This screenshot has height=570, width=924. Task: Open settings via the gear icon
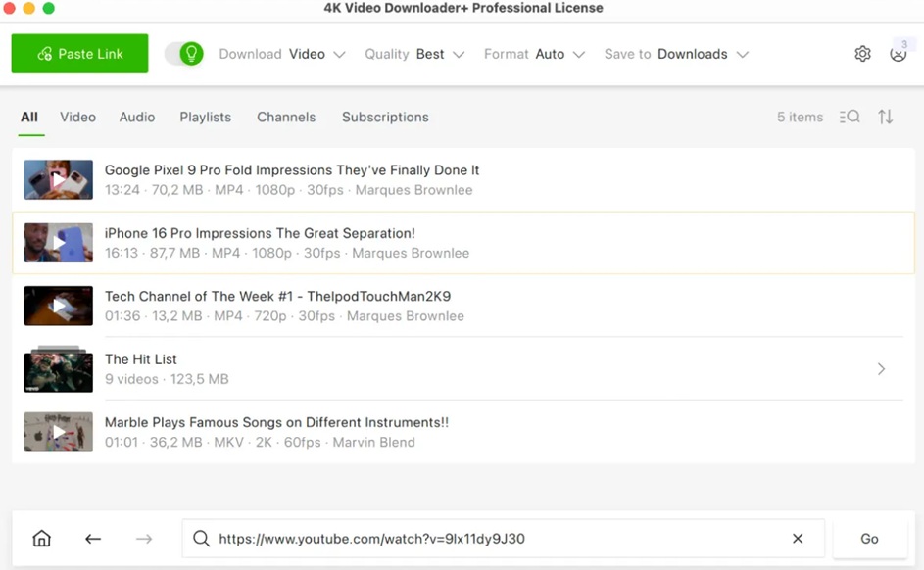[862, 54]
